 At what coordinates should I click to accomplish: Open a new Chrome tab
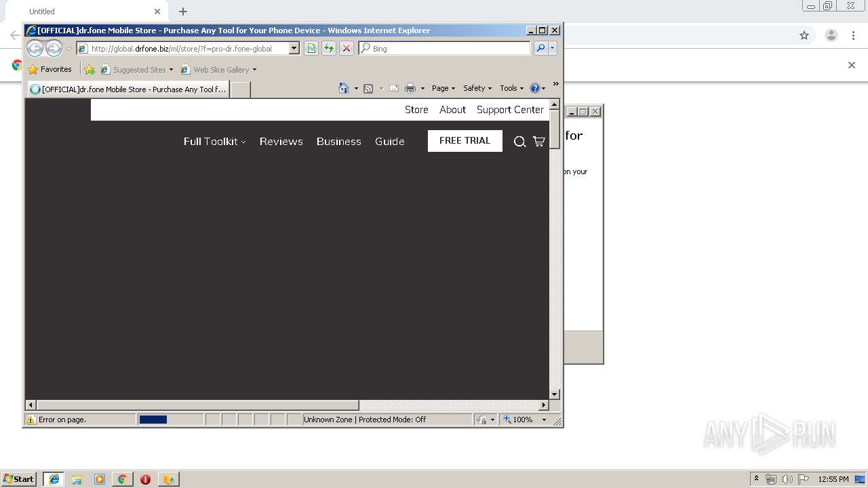tap(183, 12)
